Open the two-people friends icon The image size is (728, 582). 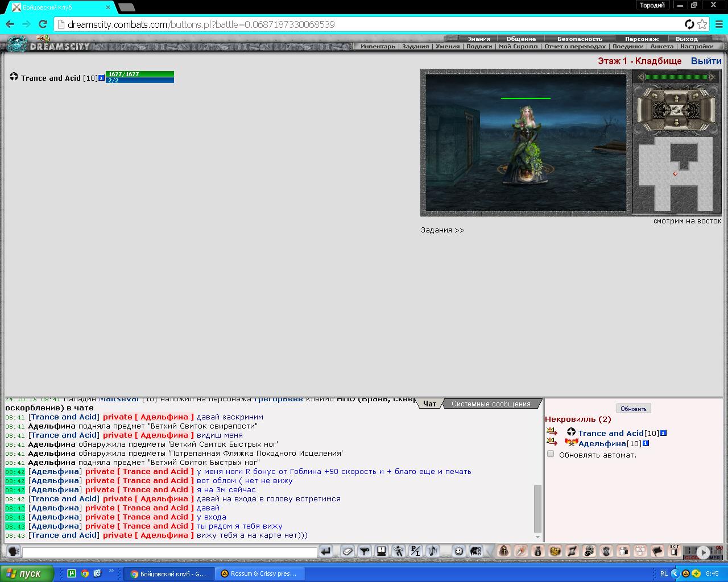tap(623, 551)
